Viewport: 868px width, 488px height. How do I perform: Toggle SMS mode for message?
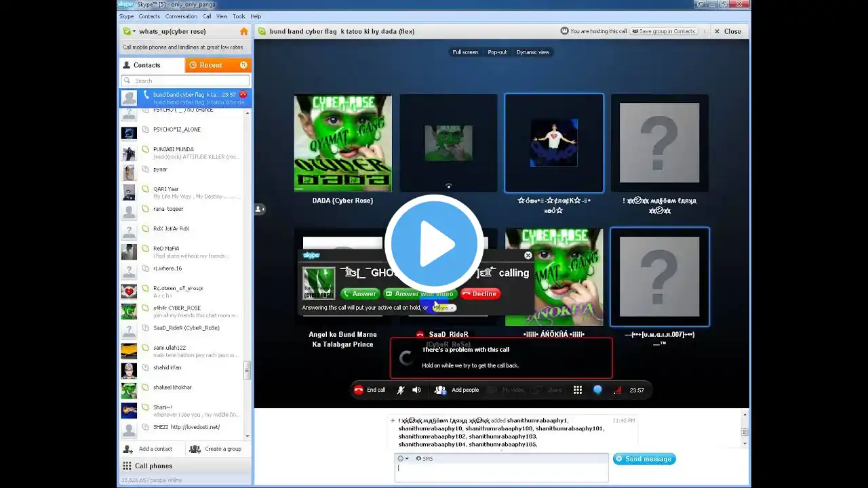click(425, 459)
